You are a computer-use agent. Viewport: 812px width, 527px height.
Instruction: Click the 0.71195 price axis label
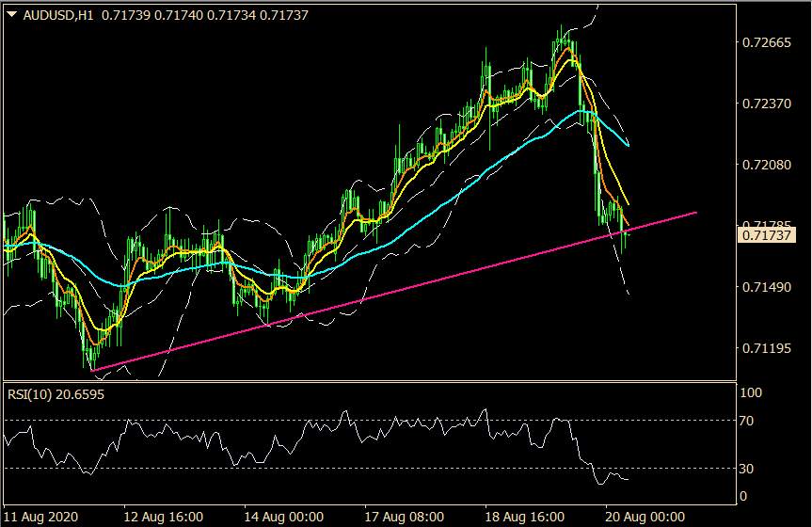point(767,348)
